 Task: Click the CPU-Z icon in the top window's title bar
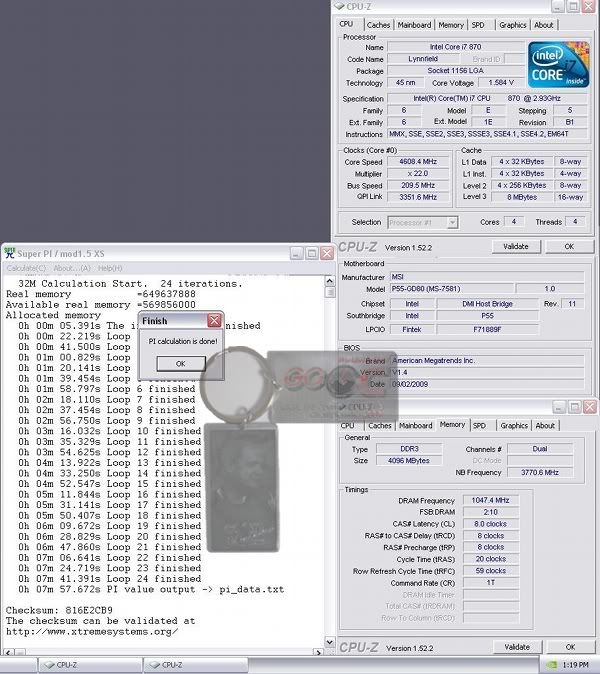[339, 6]
